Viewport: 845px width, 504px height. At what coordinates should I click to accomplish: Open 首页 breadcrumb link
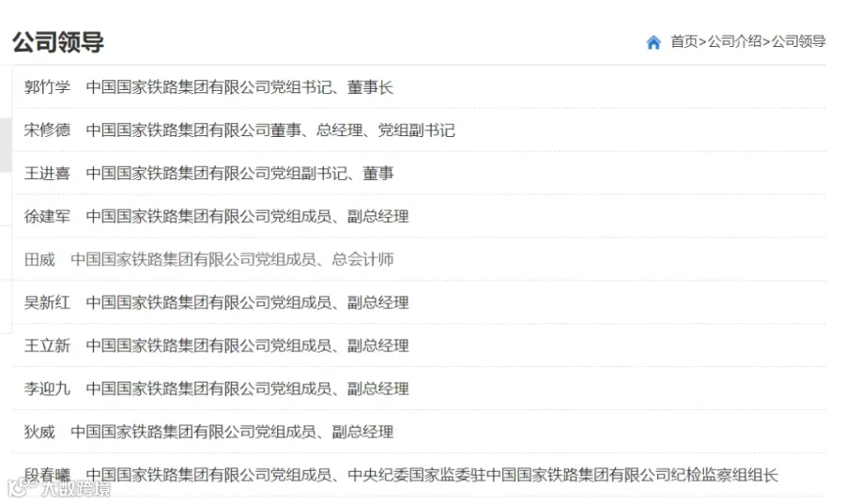684,41
